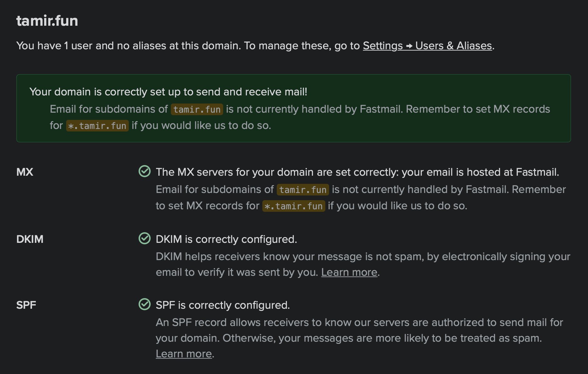Screen dimensions: 588x374
Task: Follow the Learn more link under SPF
Action: tap(184, 354)
